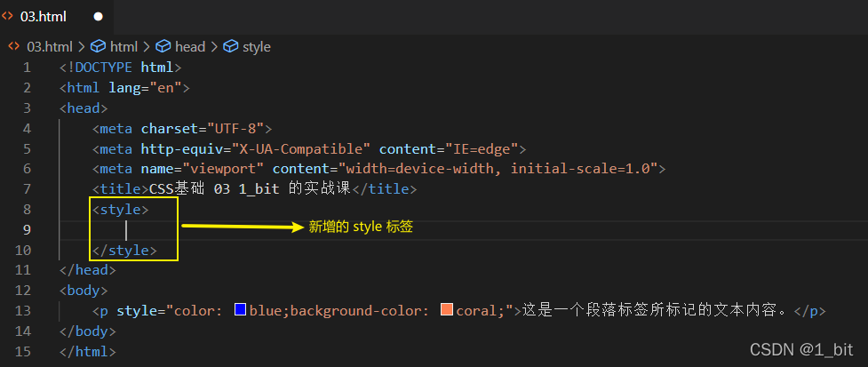Select the 03.html editor tab
The image size is (868, 367).
57,17
